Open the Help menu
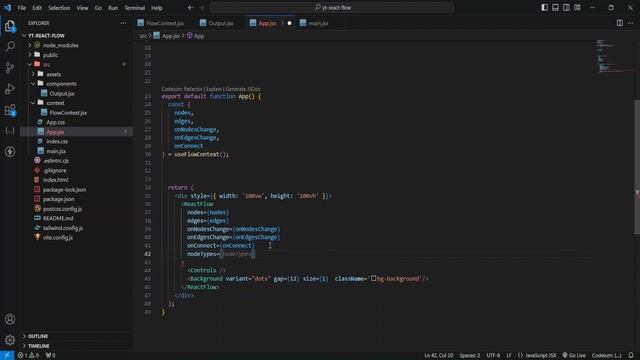 [157, 8]
